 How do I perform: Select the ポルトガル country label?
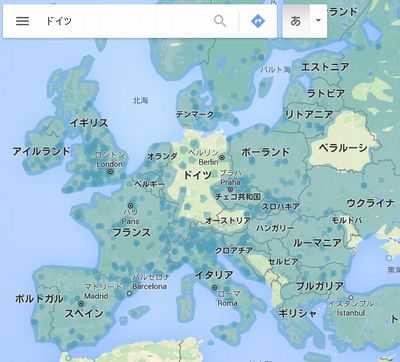tap(39, 298)
